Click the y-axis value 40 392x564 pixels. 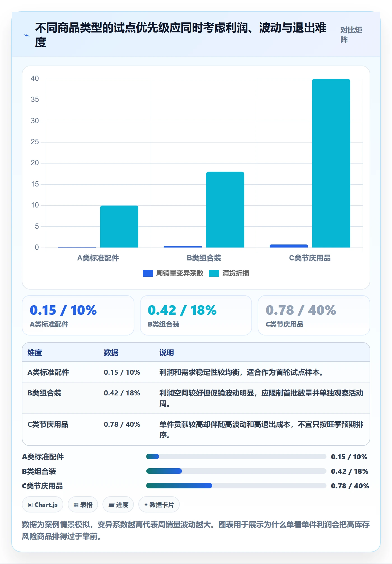pyautogui.click(x=35, y=79)
